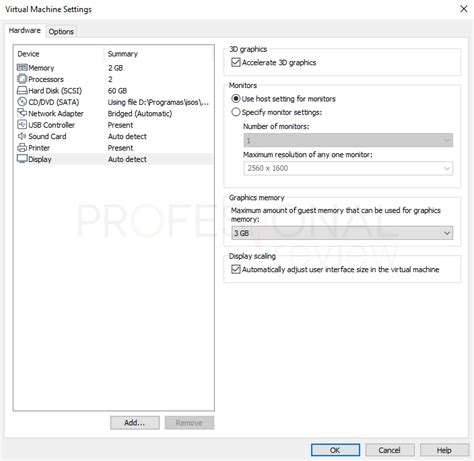Click the Cancel button

click(390, 450)
